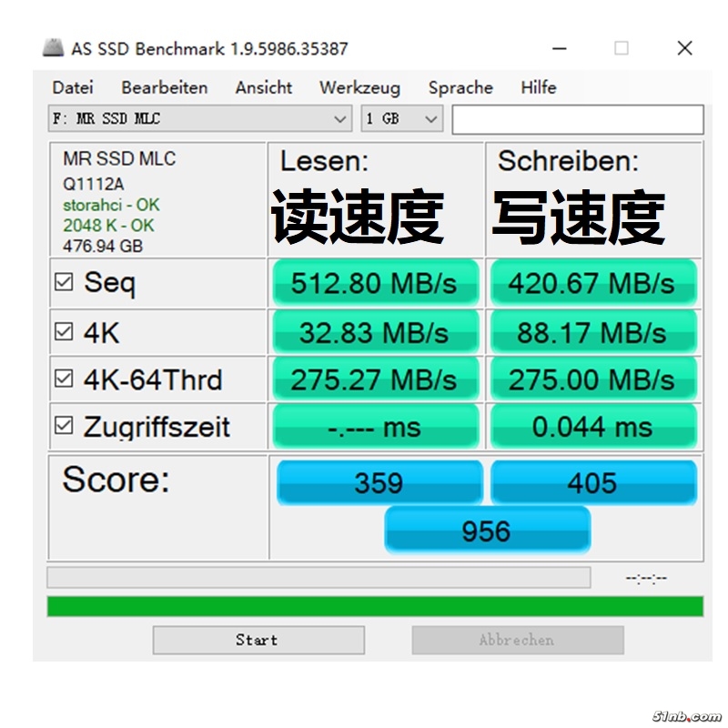
Task: Click the Schreiben: column header
Action: 568,161
